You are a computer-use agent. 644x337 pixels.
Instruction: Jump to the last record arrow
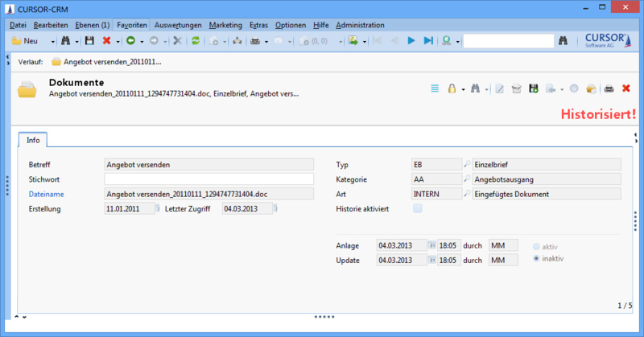(428, 40)
